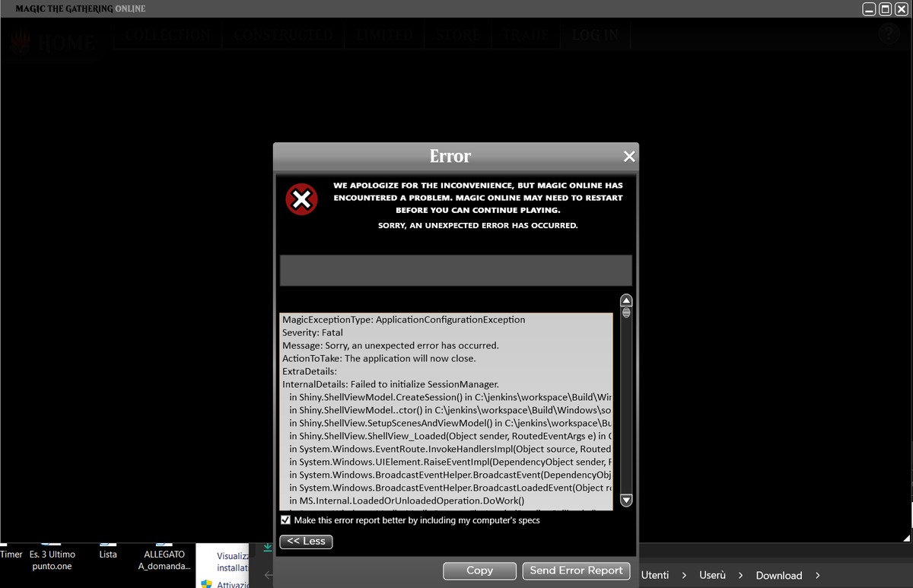The image size is (913, 588).
Task: Click 'ALLEGATO A_domanda...' desktop file
Action: pos(164,559)
